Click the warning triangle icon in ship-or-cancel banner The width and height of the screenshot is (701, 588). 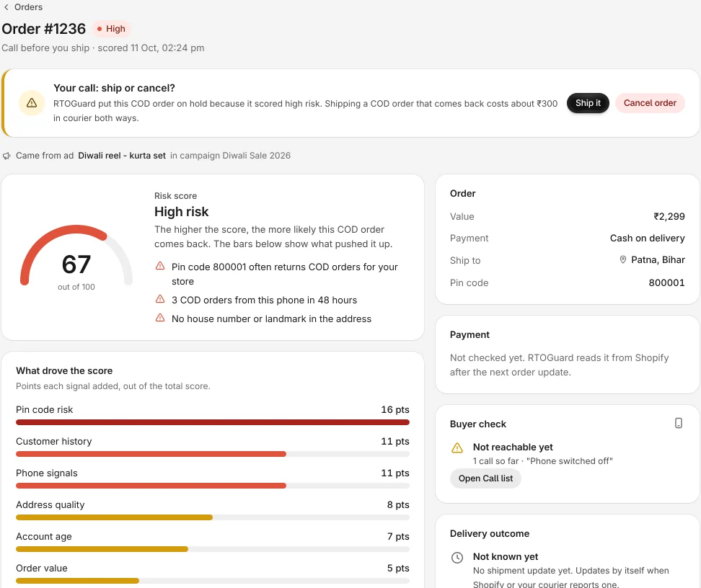point(32,103)
